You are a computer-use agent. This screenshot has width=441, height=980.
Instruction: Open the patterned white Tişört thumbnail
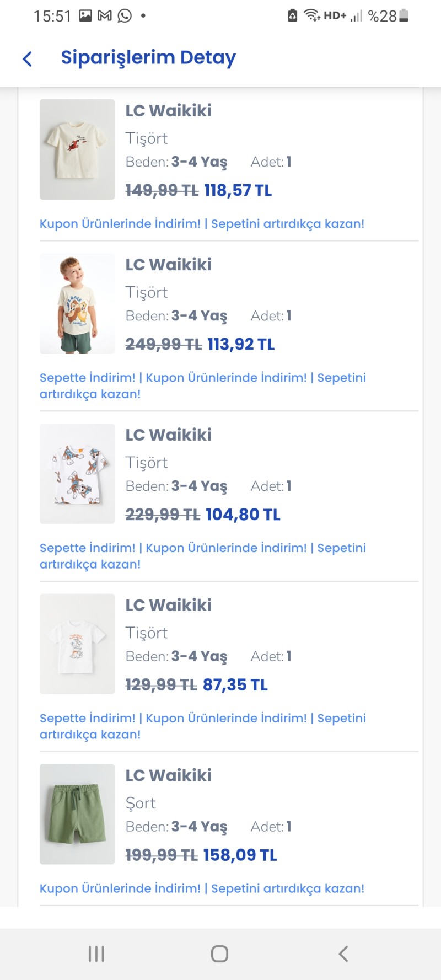point(77,474)
